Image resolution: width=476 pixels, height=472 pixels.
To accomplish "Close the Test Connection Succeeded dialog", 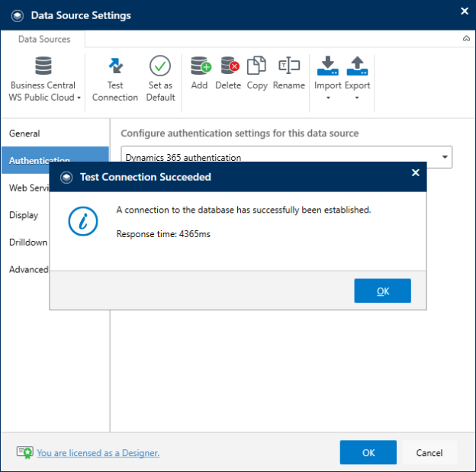I will click(416, 173).
